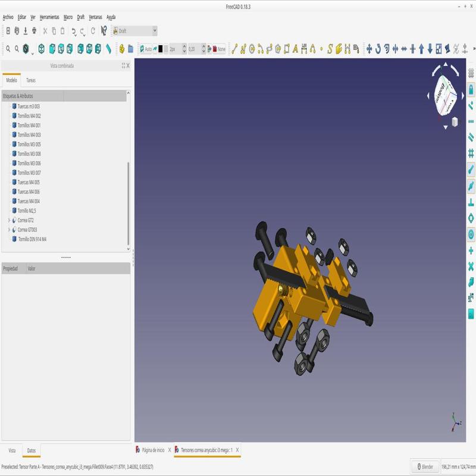Float the Vista combinada panel
This screenshot has width=476, height=476.
[x=123, y=65]
